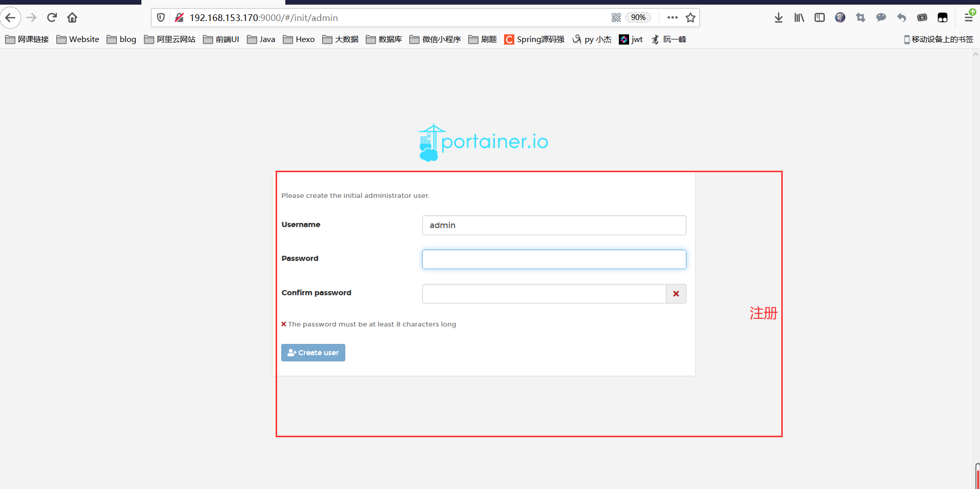
Task: Open the Firefox hamburger menu
Action: [x=968, y=18]
